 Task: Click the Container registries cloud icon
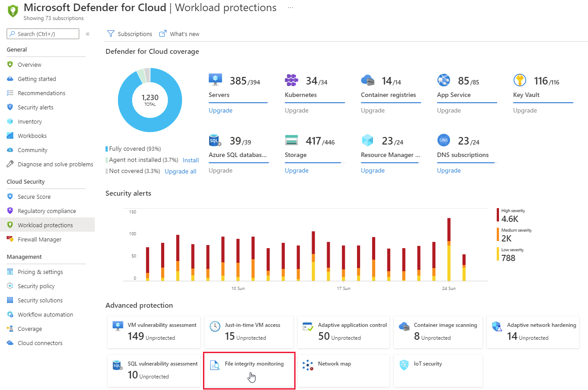(x=368, y=80)
